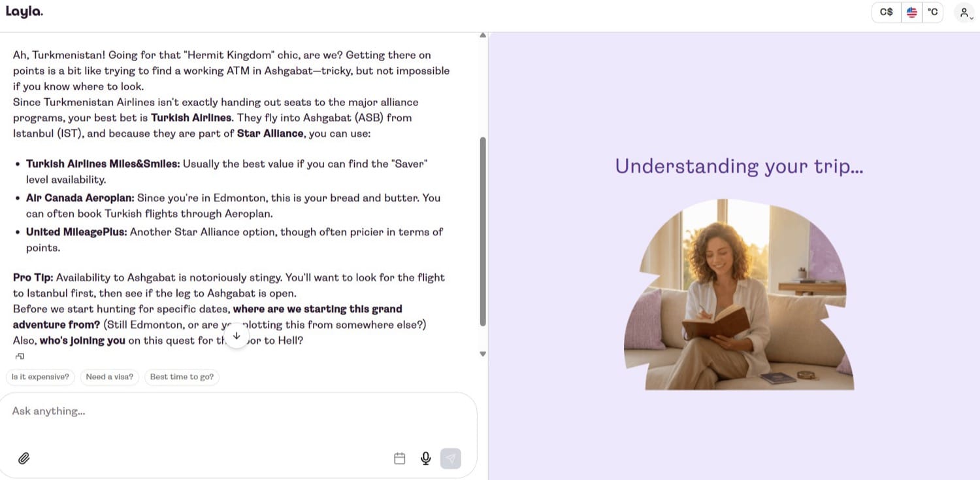Choose the "Need a visa?" suggestion chip

[110, 377]
